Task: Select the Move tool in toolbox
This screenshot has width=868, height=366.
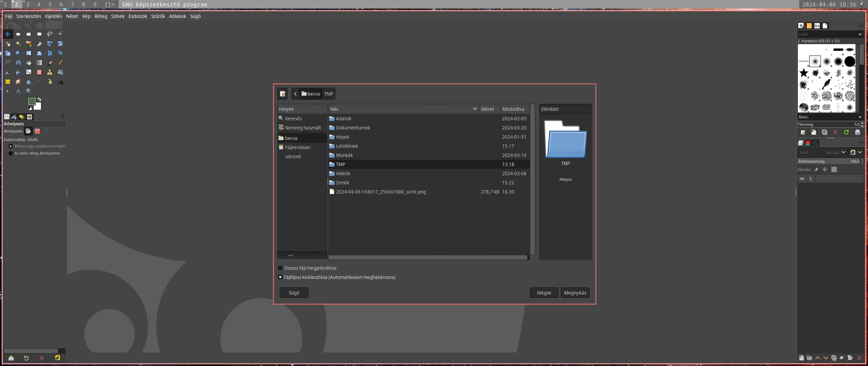Action: tap(8, 34)
